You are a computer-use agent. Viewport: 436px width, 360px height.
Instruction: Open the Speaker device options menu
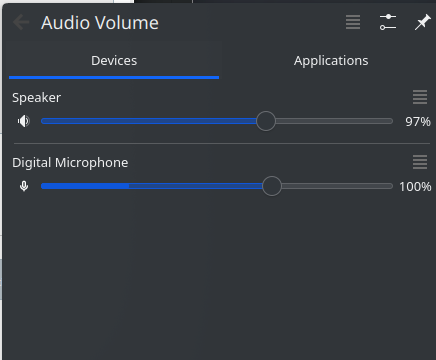[x=420, y=97]
